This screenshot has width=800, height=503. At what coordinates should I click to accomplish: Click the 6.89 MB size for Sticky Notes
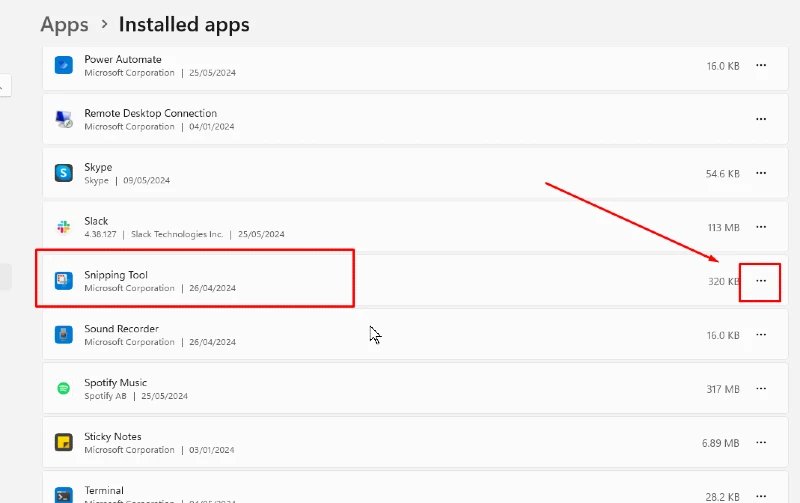720,443
